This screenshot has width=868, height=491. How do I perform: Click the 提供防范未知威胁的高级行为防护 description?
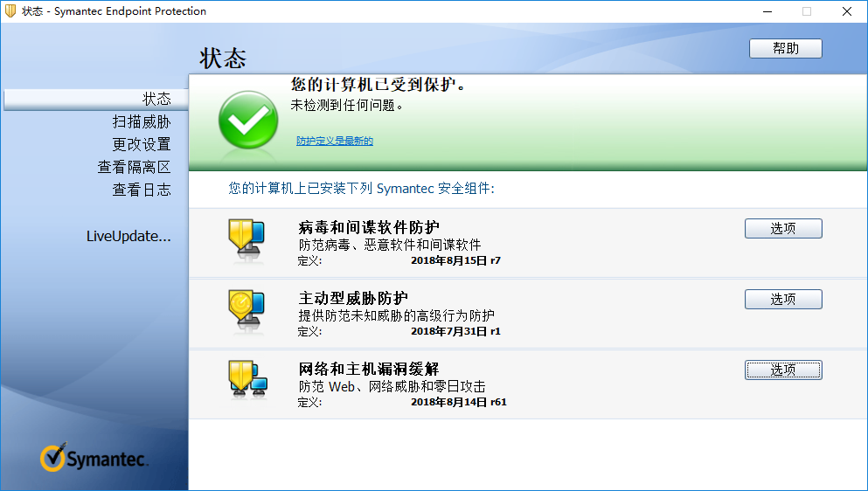pyautogui.click(x=396, y=315)
